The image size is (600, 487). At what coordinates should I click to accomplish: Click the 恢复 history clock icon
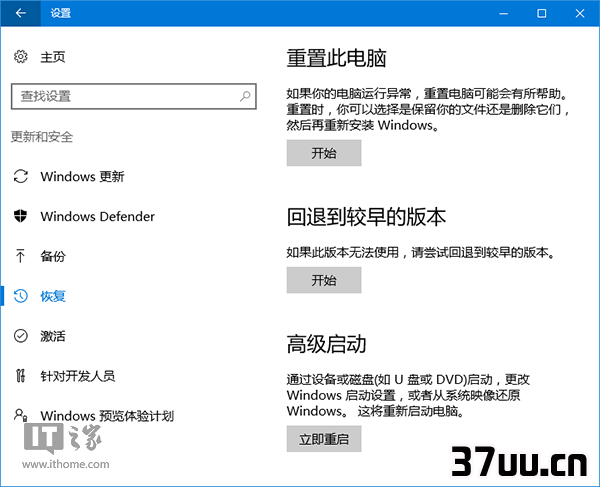click(x=21, y=296)
